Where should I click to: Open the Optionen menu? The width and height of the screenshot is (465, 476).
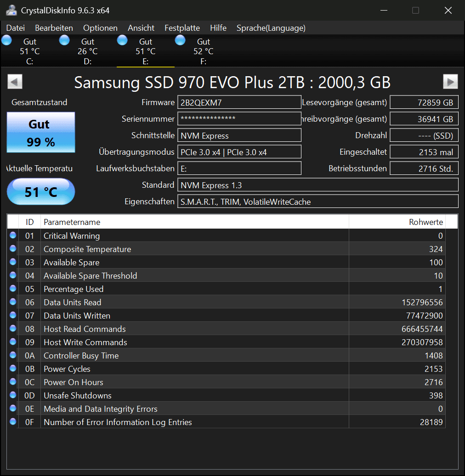(x=100, y=28)
